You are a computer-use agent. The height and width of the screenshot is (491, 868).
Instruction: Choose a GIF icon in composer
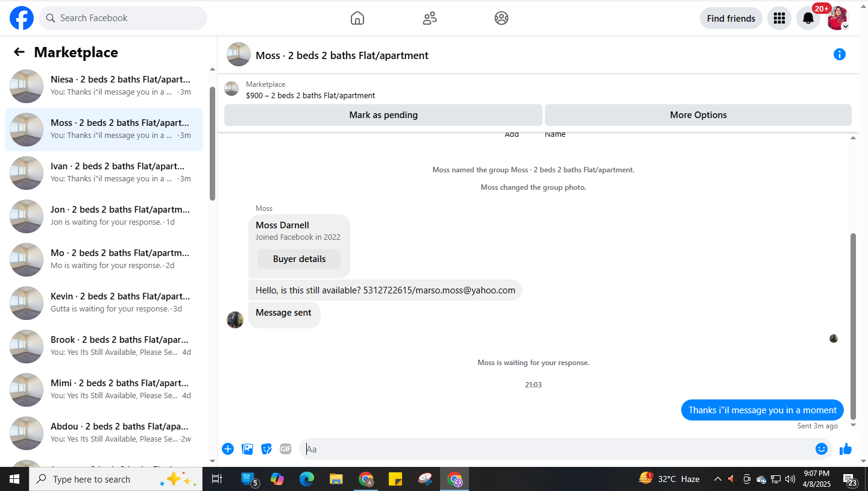click(x=286, y=449)
